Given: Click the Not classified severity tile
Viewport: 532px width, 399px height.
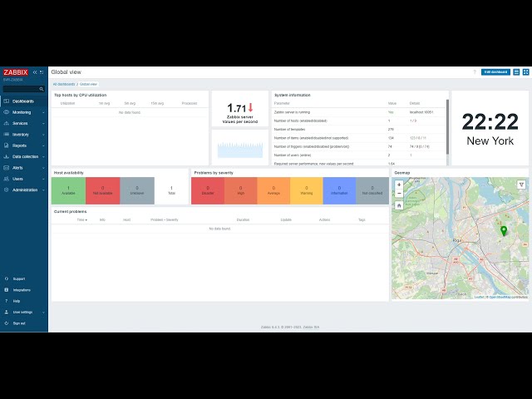Looking at the screenshot, I should (x=372, y=190).
